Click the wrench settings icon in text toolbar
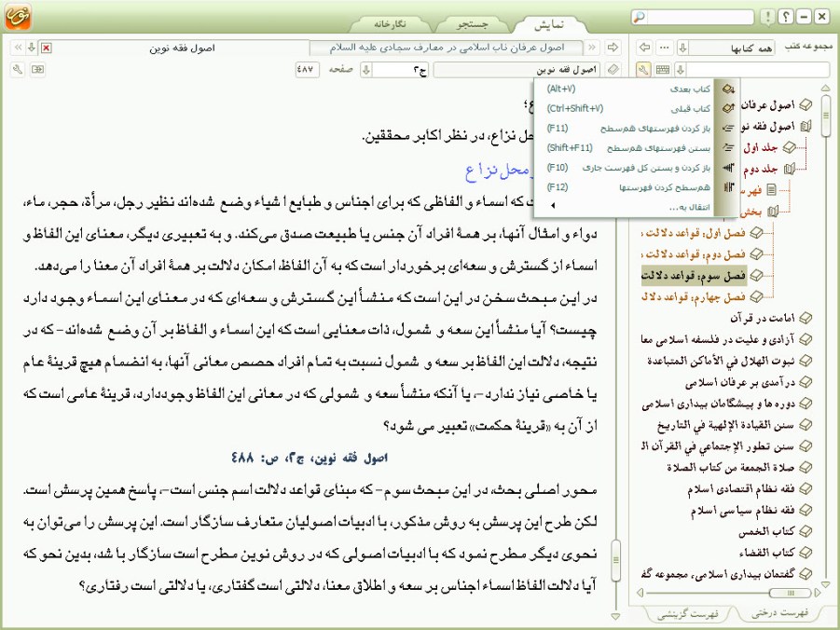Viewport: 840px width, 630px height. pyautogui.click(x=18, y=69)
